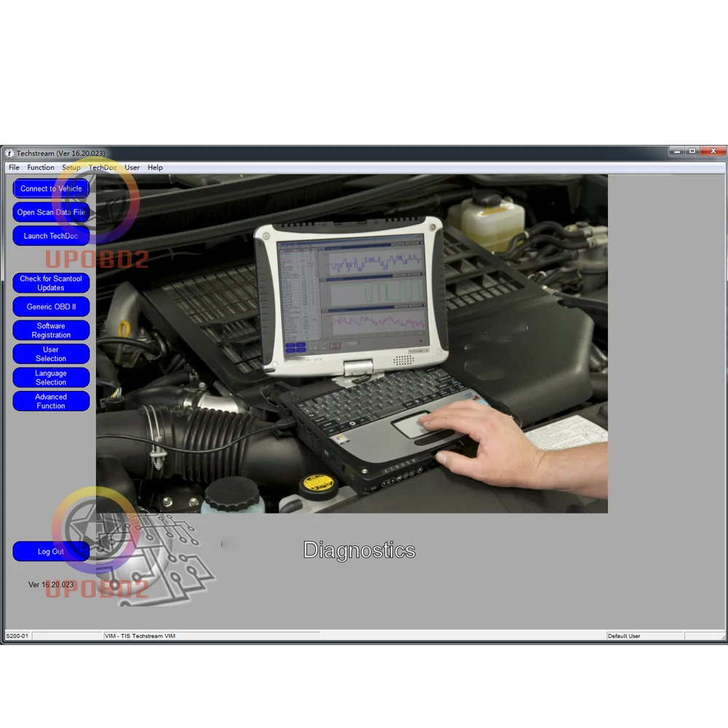Minimize the Techstream window
This screenshot has width=728, height=728.
pyautogui.click(x=676, y=151)
